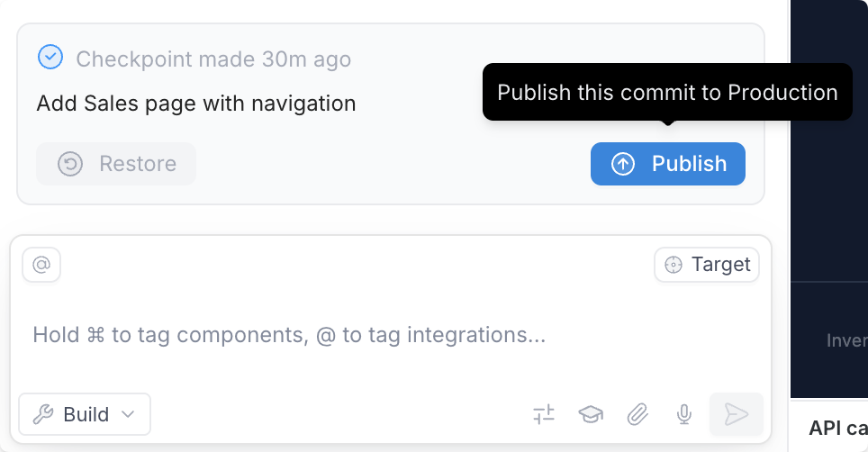Publish this checkpoint to Production

(667, 164)
